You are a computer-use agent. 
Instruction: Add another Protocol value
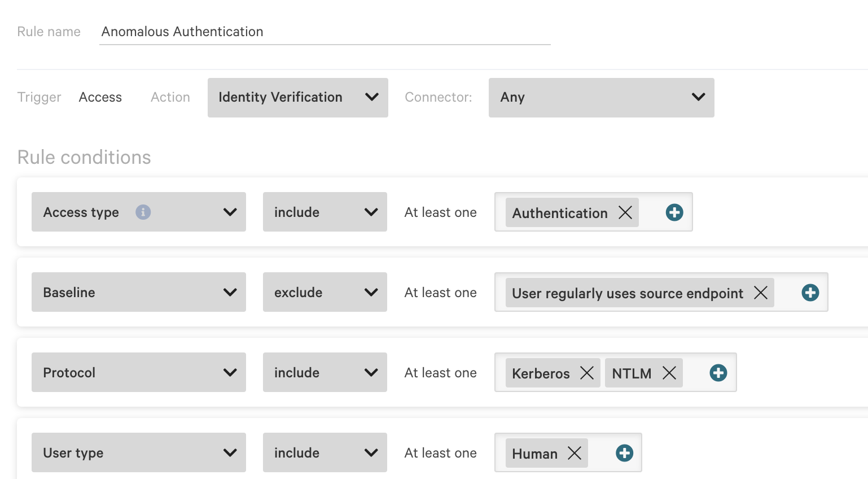718,373
